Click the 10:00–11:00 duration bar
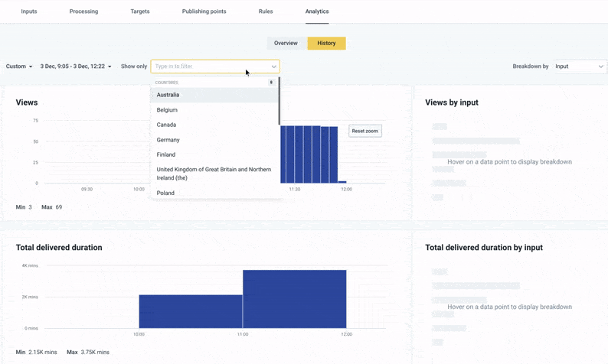608x364 pixels. coord(191,311)
